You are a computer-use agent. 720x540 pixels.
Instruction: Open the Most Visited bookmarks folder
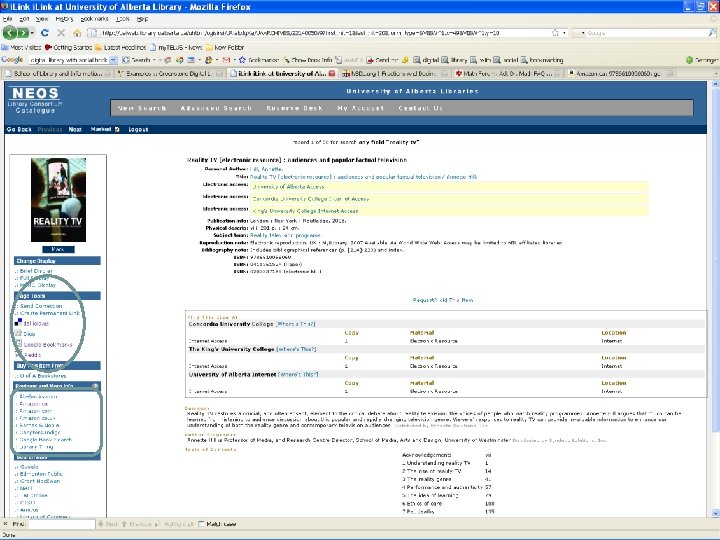tap(22, 47)
